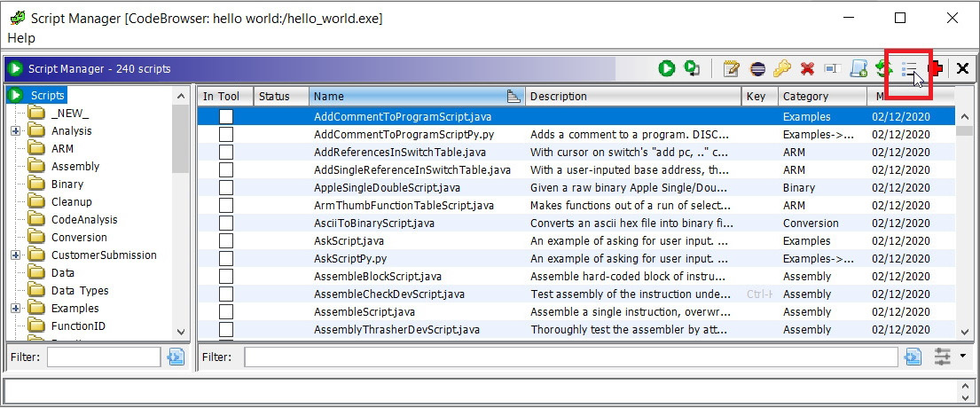Select AskScriptPy.py row
Screen dimensions: 980x408
coord(576,259)
